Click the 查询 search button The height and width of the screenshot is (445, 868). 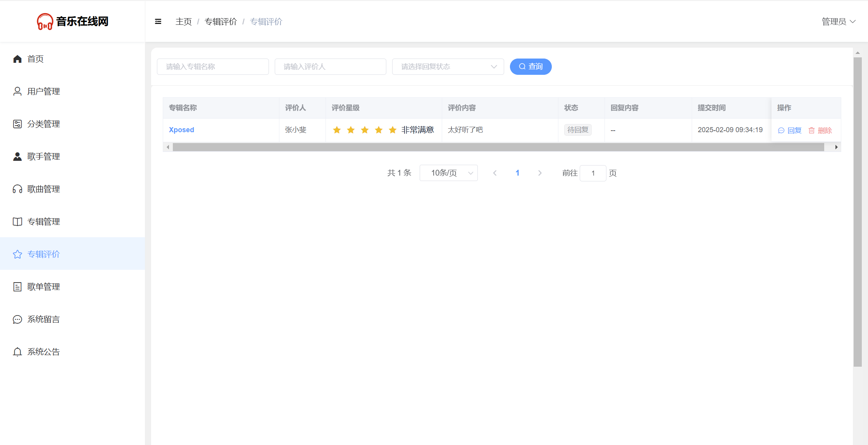pos(530,67)
